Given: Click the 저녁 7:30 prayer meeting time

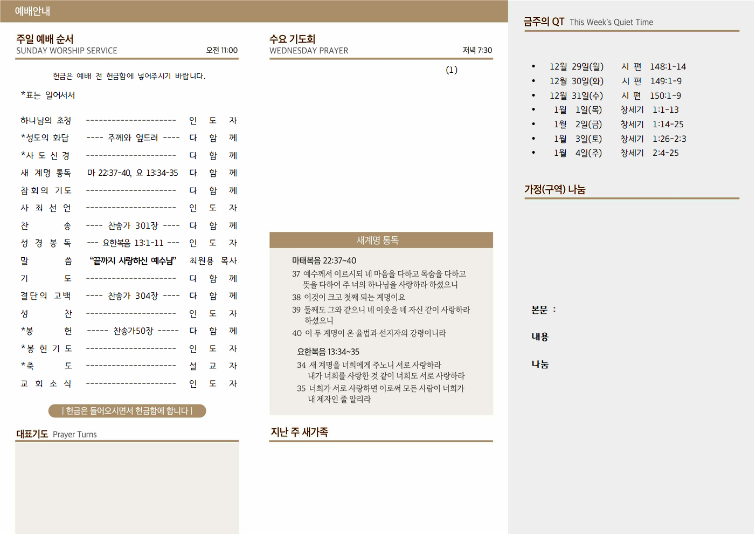Looking at the screenshot, I should (477, 50).
